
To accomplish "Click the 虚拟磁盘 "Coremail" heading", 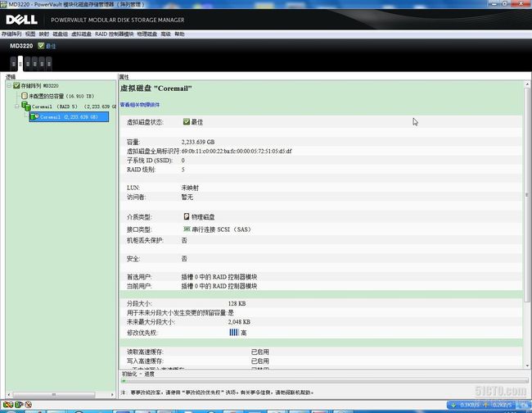I will click(x=156, y=88).
